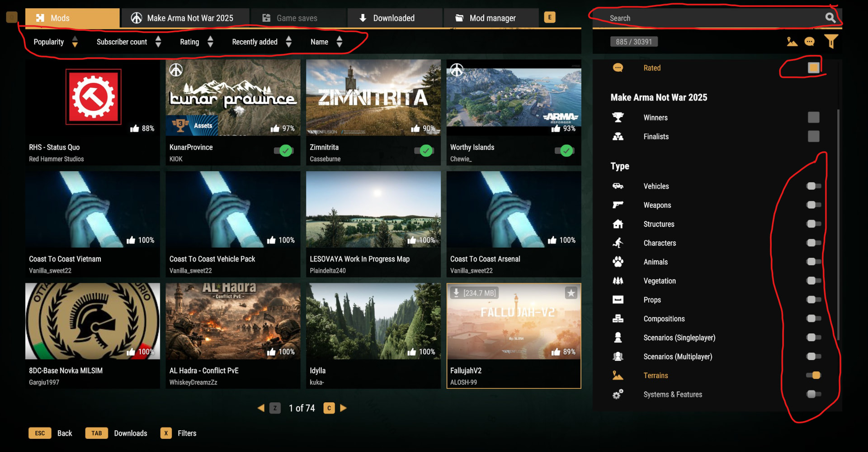Image resolution: width=868 pixels, height=452 pixels.
Task: Check the Winners filter checkbox
Action: [x=813, y=118]
